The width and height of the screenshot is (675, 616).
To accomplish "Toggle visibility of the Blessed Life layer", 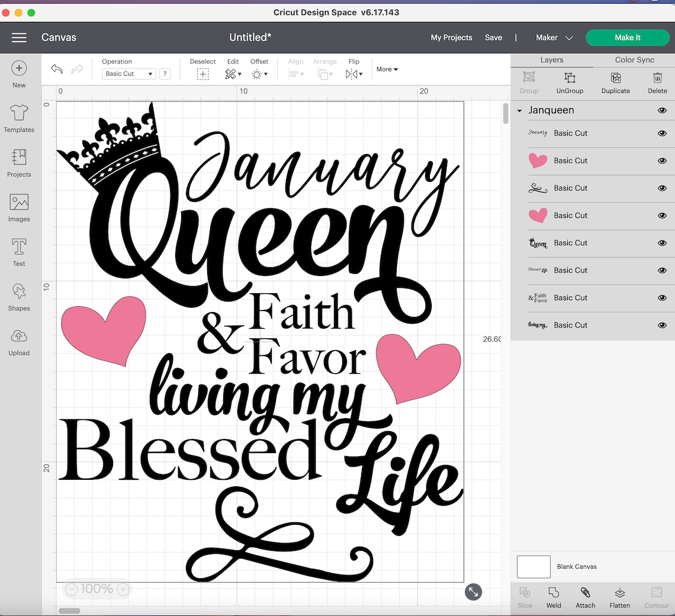I will pyautogui.click(x=662, y=270).
